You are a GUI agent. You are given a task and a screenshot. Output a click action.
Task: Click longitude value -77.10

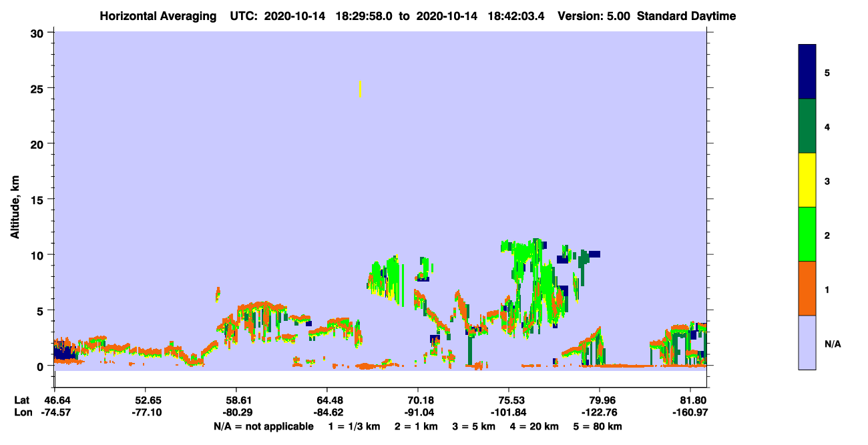pos(146,412)
